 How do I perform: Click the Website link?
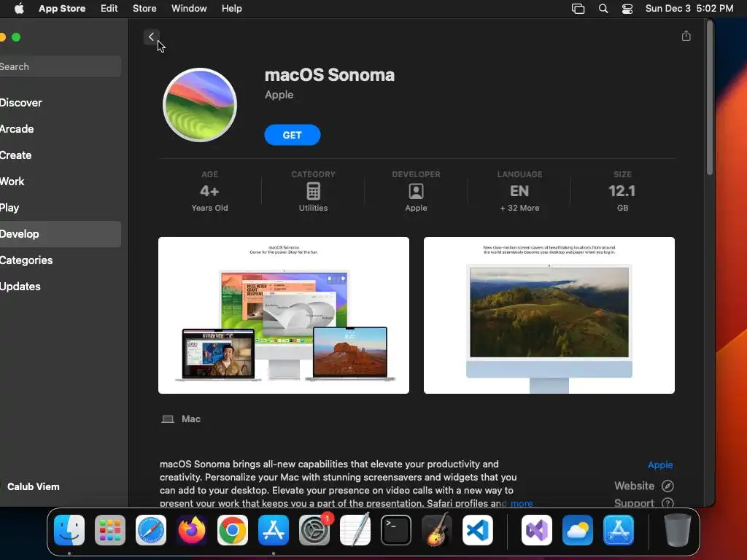tap(634, 486)
